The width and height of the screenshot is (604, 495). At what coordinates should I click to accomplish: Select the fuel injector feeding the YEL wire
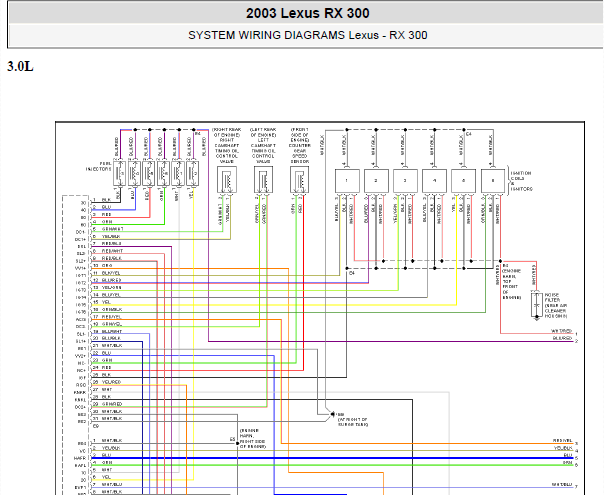click(193, 173)
